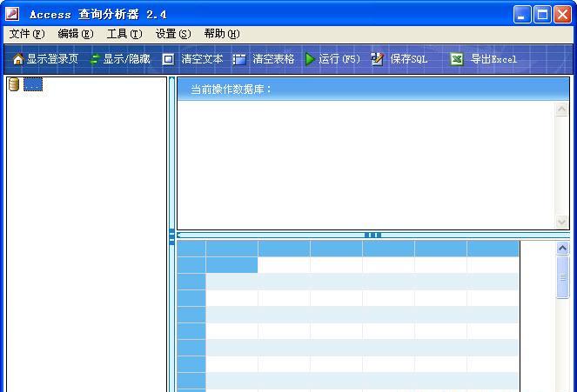Click inside the SQL text editor area
The width and height of the screenshot is (577, 392).
366,161
